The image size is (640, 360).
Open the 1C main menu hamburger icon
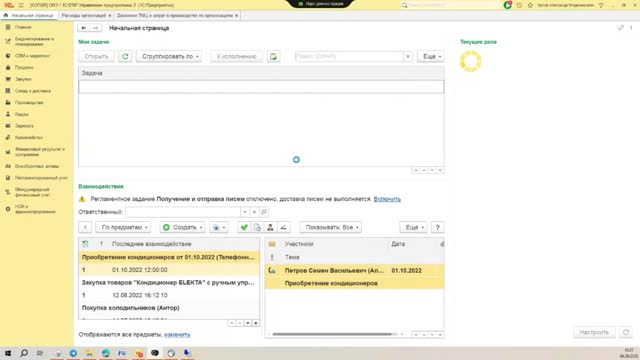click(x=21, y=5)
